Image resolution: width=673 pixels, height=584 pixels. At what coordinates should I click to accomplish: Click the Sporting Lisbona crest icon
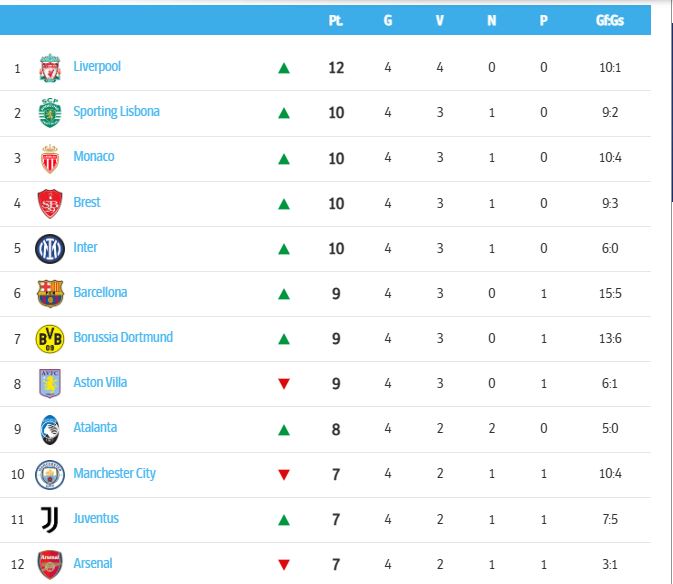point(50,112)
